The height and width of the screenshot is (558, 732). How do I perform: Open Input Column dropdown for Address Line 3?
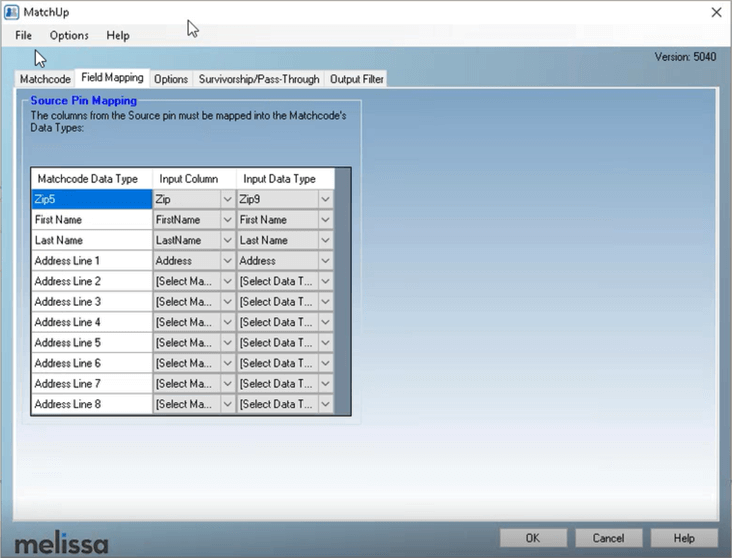[x=227, y=302]
